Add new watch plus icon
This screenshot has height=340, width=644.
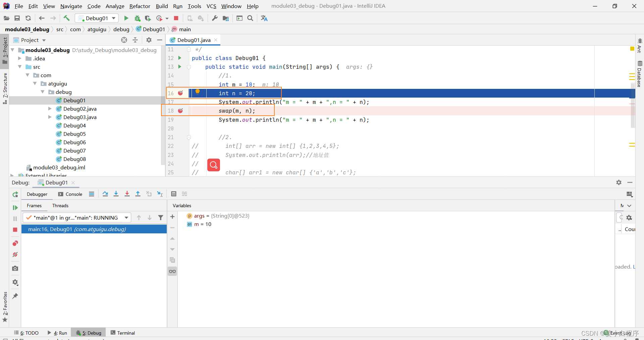[x=172, y=217]
